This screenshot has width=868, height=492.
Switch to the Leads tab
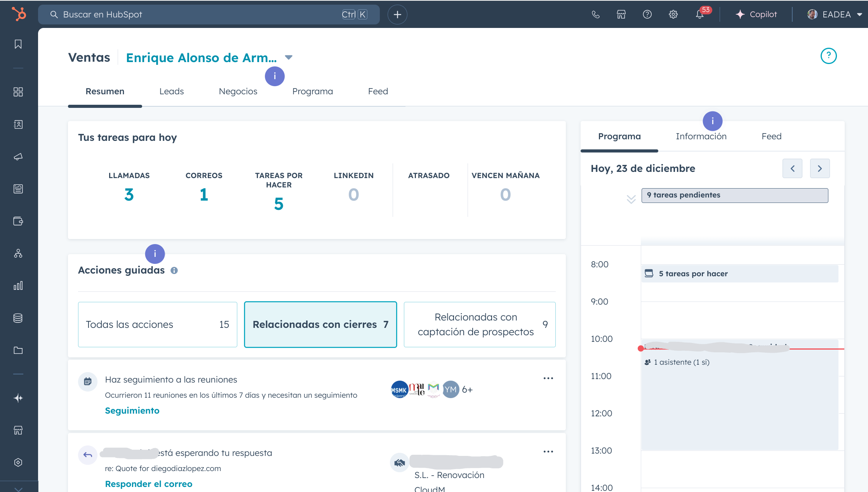coord(171,92)
